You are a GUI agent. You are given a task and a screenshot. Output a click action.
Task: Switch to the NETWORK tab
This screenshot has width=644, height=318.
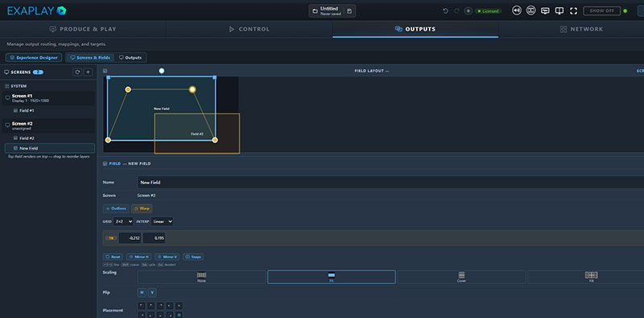pyautogui.click(x=581, y=29)
